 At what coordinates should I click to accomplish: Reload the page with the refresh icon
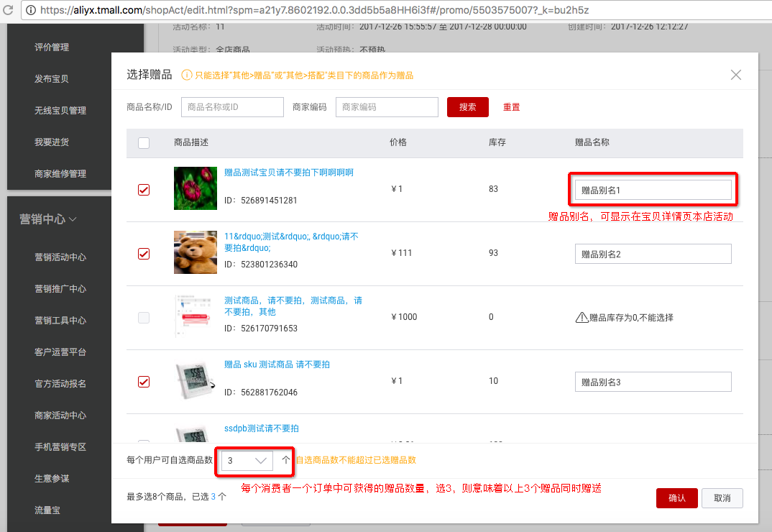click(x=7, y=10)
